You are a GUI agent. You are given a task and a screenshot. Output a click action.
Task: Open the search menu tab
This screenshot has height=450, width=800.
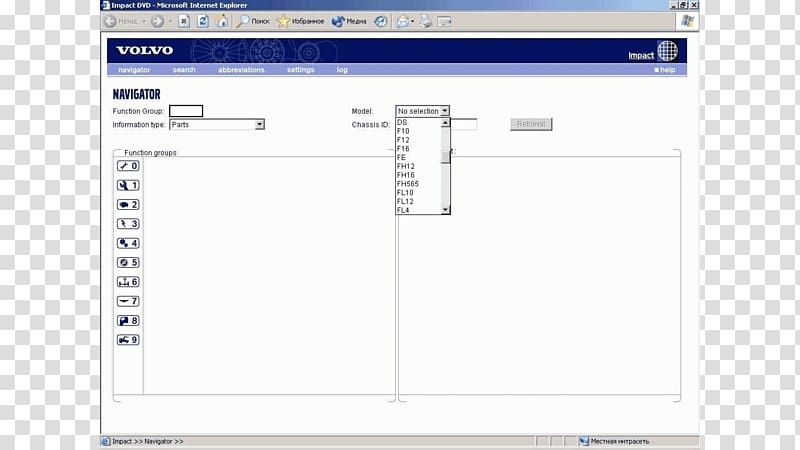click(x=184, y=70)
